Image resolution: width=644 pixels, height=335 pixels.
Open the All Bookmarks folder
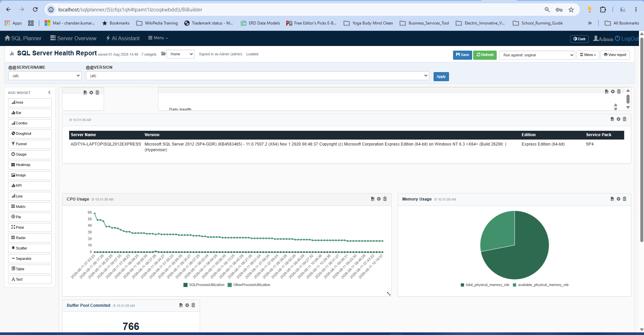(622, 23)
